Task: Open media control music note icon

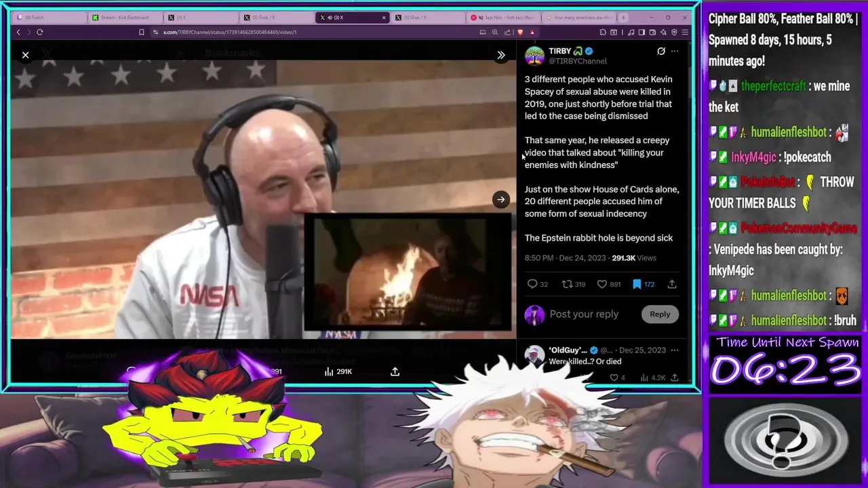Action: 631,32
